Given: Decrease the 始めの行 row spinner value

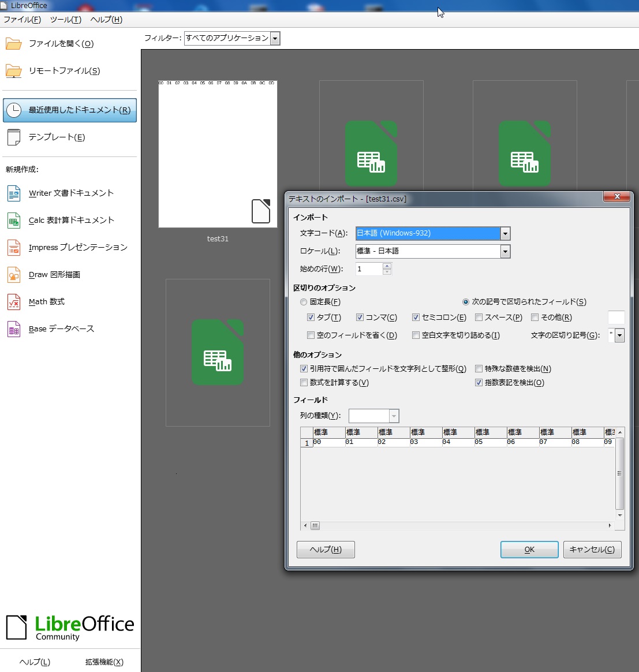Looking at the screenshot, I should tap(387, 272).
